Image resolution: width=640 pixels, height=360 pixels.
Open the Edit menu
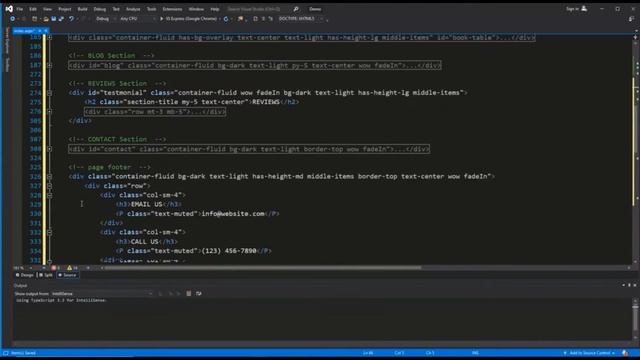[x=33, y=9]
